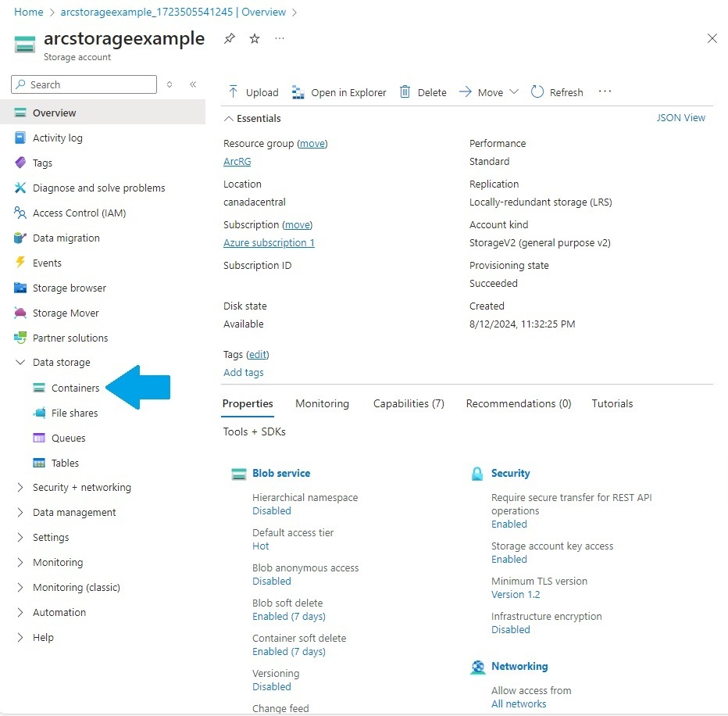Click the Security heading link
The image size is (728, 716).
[510, 473]
